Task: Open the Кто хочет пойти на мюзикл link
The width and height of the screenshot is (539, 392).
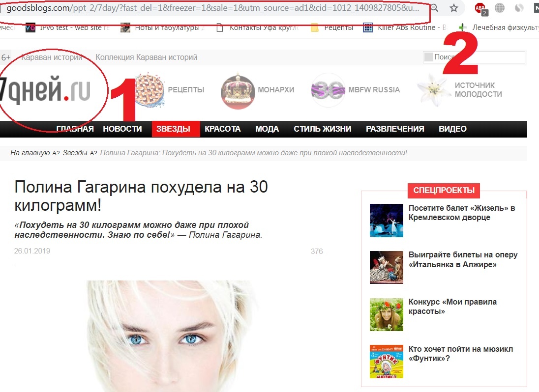Action: click(x=461, y=354)
